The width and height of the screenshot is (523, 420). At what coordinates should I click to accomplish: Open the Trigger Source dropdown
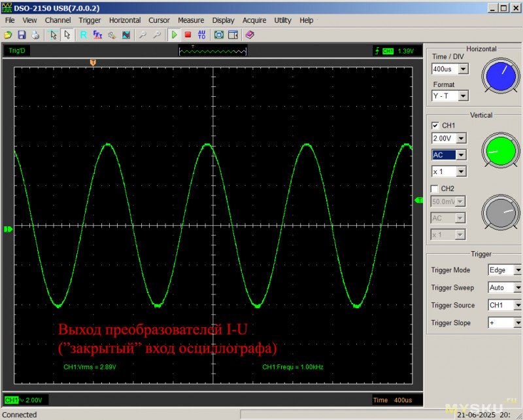pos(518,306)
